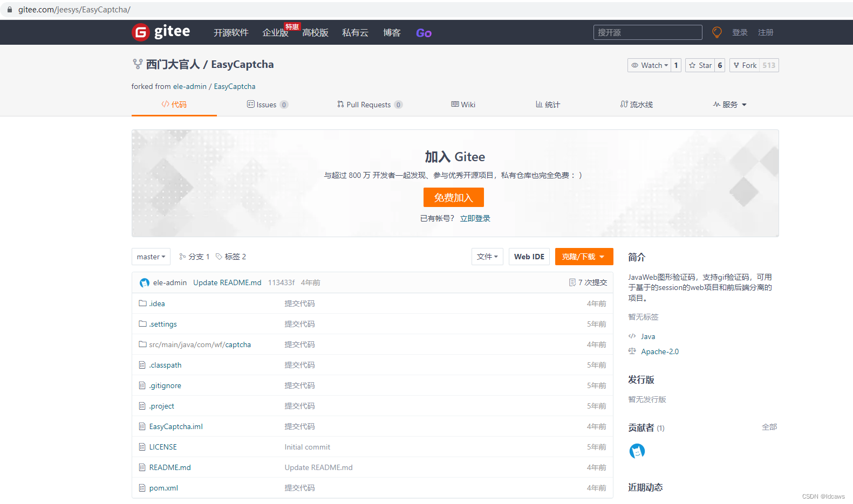The height and width of the screenshot is (504, 853).
Task: Click 高校版 in top navigation
Action: click(315, 33)
